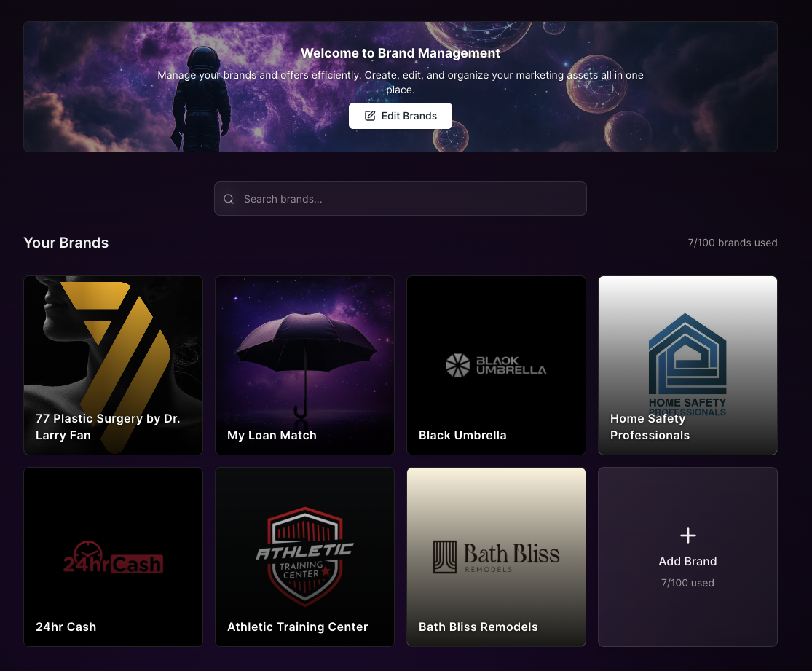Image resolution: width=812 pixels, height=671 pixels.
Task: Click the Bath Bliss Remodels logo
Action: [x=496, y=557]
